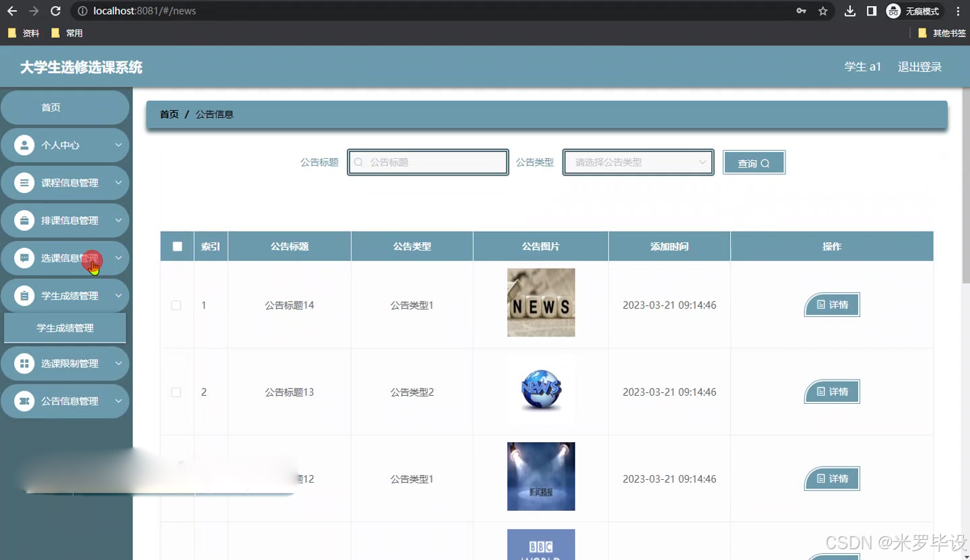Image resolution: width=970 pixels, height=560 pixels.
Task: Collapse the 学生成绩管理 menu chevron
Action: 118,295
